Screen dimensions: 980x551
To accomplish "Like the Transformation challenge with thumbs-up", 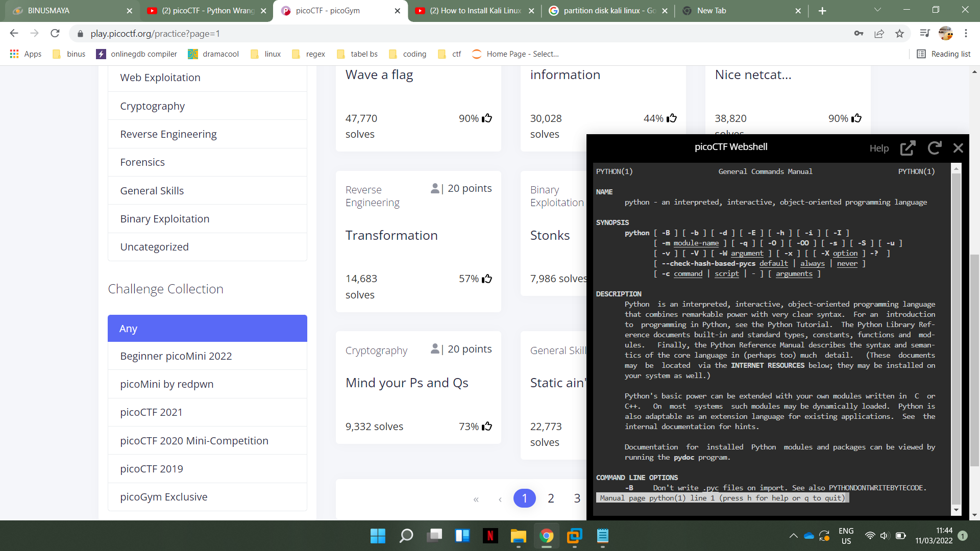I will point(487,279).
